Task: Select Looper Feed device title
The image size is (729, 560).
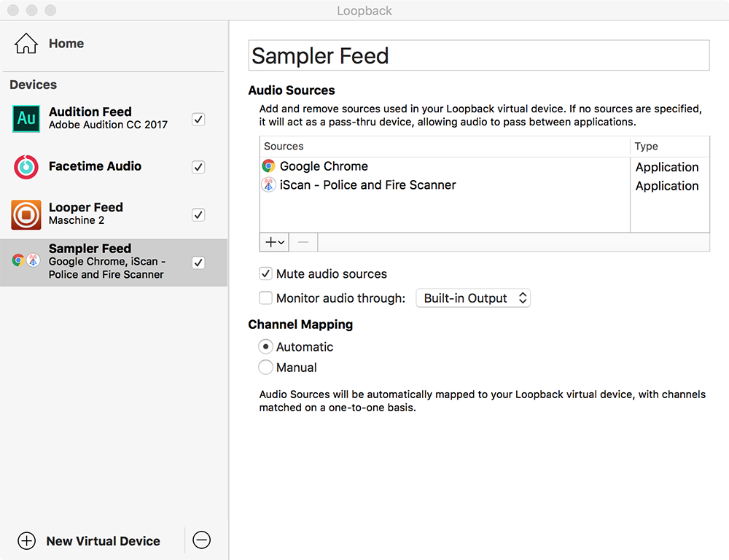Action: 86,207
